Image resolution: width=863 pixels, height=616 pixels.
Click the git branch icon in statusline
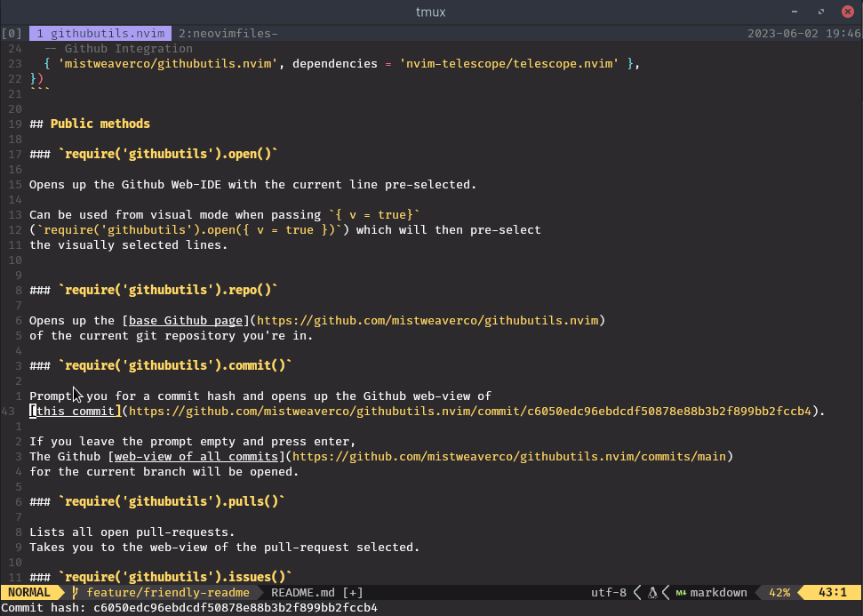tap(76, 592)
